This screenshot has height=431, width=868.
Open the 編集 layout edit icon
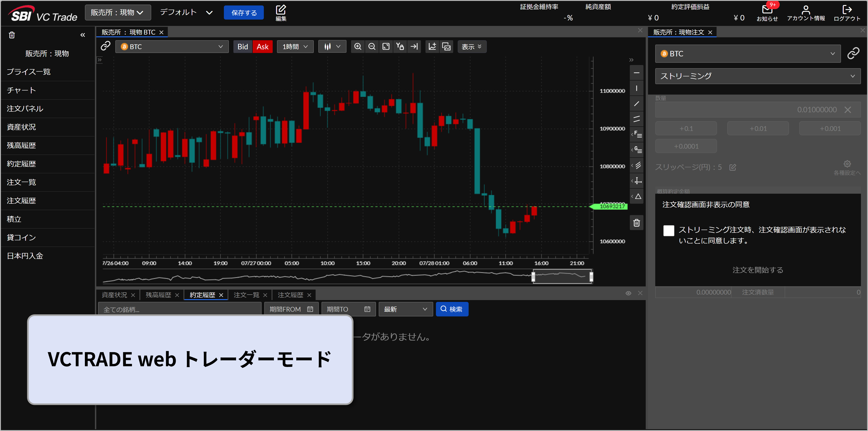tap(281, 13)
